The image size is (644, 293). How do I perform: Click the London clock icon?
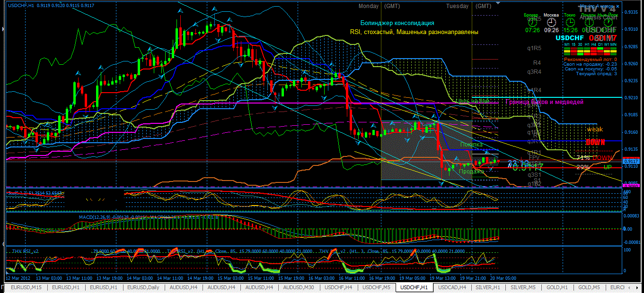click(589, 22)
